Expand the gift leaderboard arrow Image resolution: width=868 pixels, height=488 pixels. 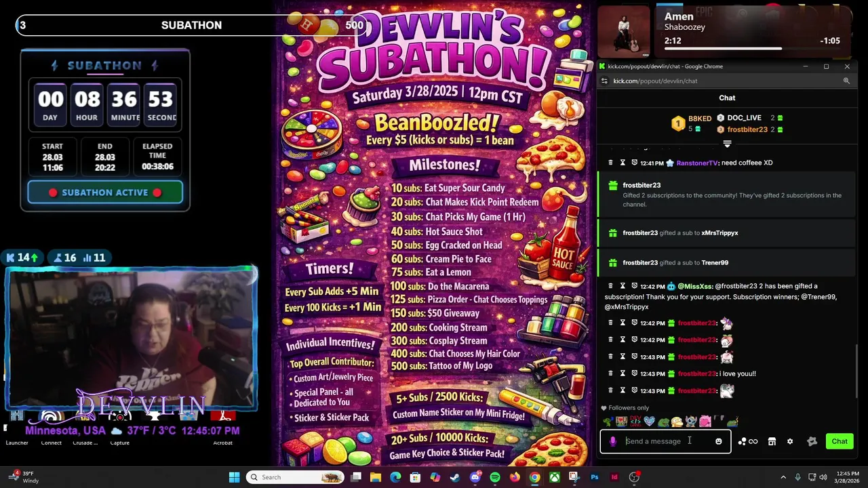click(x=727, y=144)
